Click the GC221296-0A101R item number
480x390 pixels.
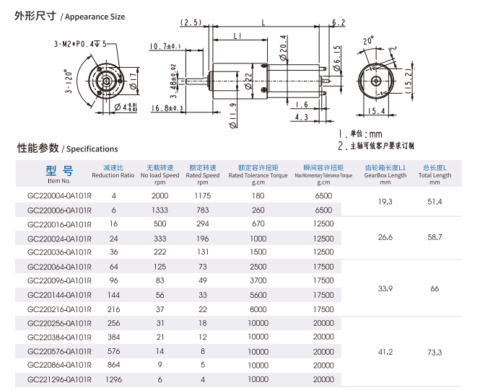click(59, 380)
